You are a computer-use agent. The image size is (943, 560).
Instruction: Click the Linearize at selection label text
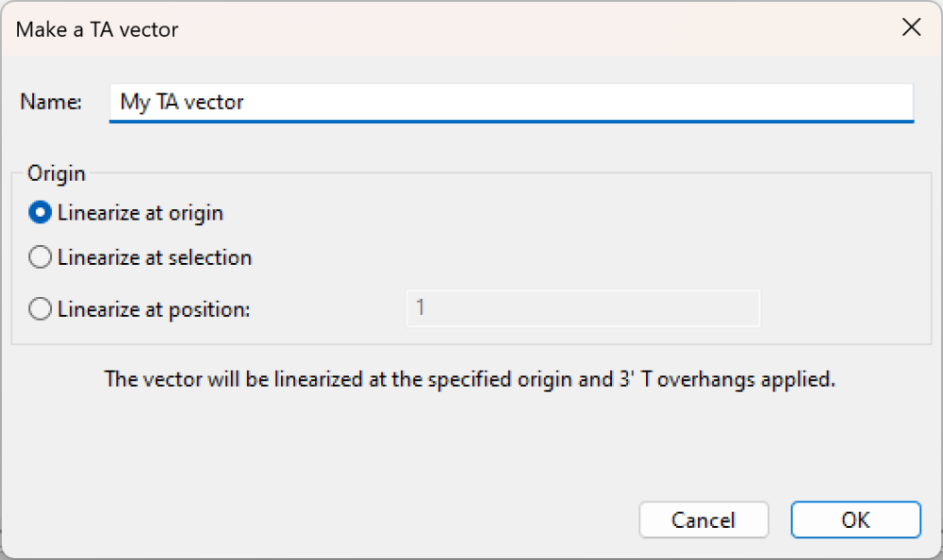[x=154, y=256]
